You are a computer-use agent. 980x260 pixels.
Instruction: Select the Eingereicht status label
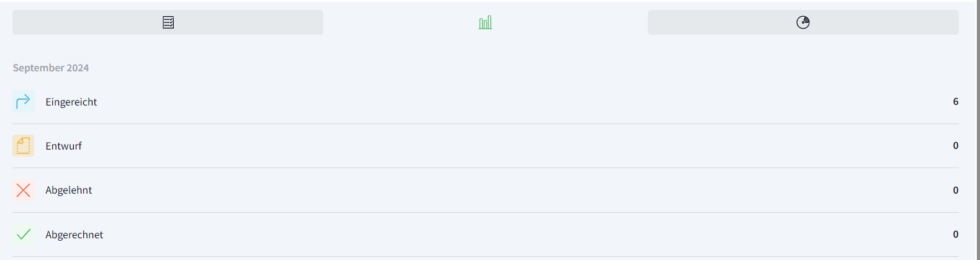[71, 102]
